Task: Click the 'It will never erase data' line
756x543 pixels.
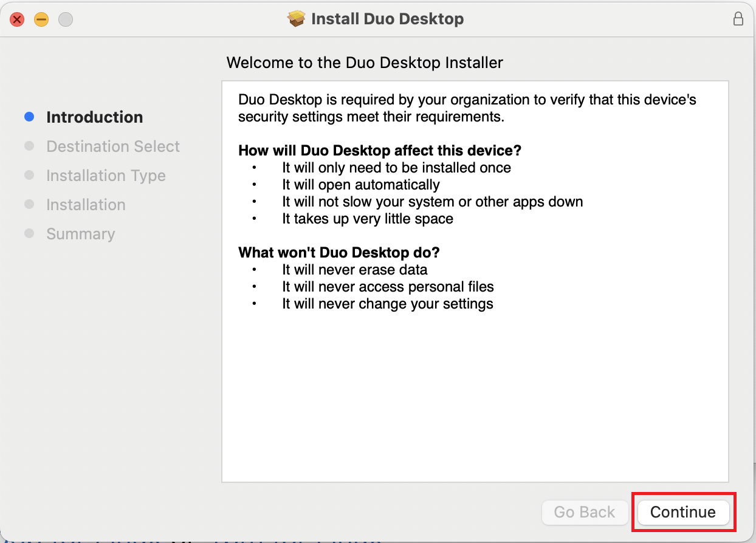Action: [x=354, y=270]
